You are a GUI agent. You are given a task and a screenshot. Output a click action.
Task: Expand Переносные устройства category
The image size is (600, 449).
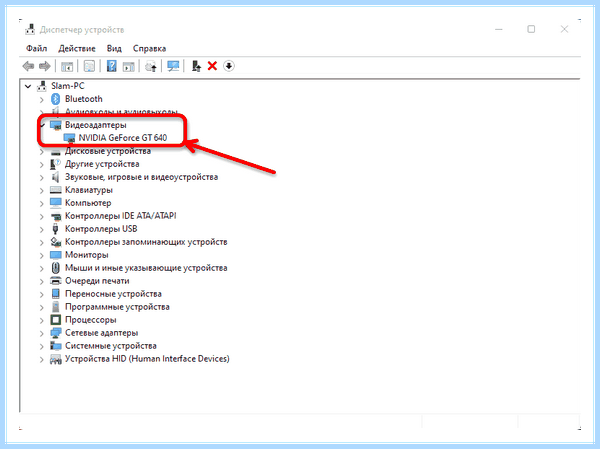[42, 295]
